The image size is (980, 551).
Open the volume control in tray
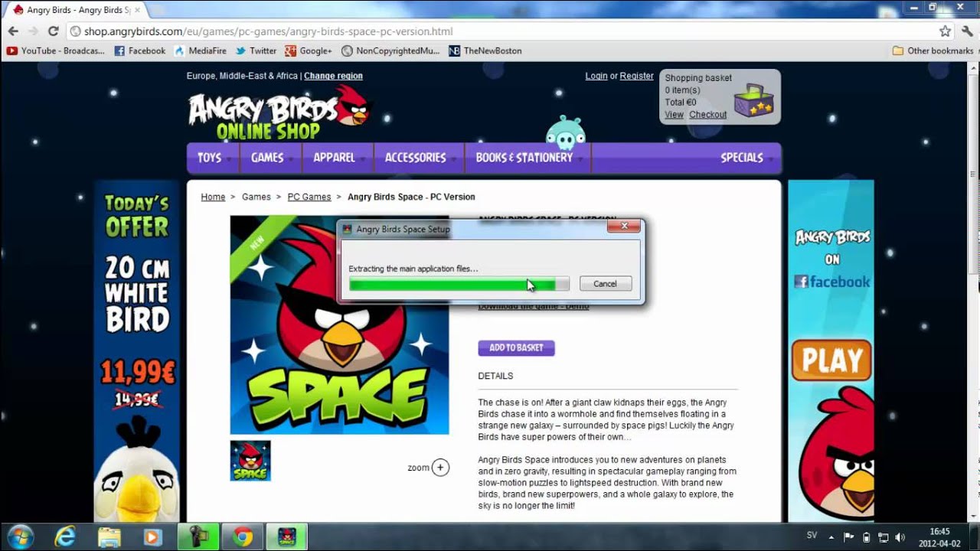900,536
